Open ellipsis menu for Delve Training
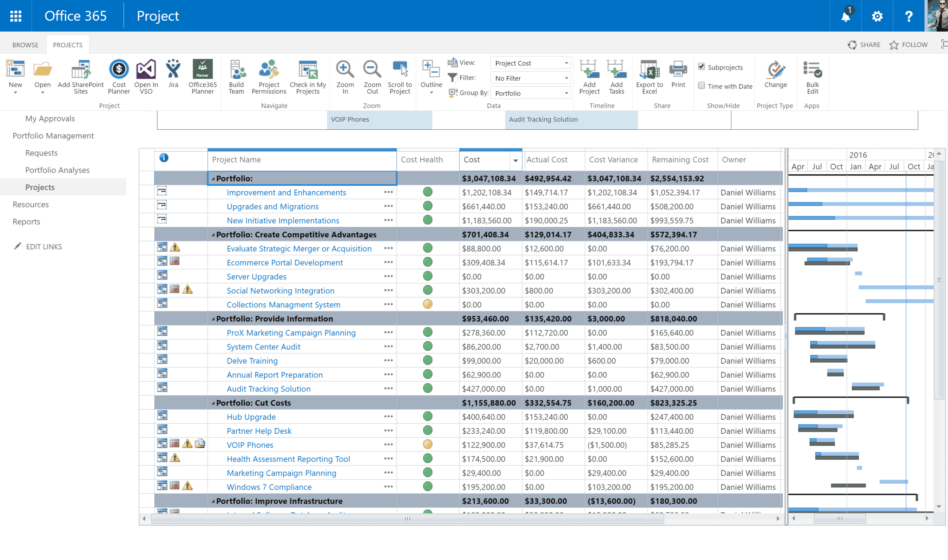Image resolution: width=948 pixels, height=560 pixels. coord(388,360)
